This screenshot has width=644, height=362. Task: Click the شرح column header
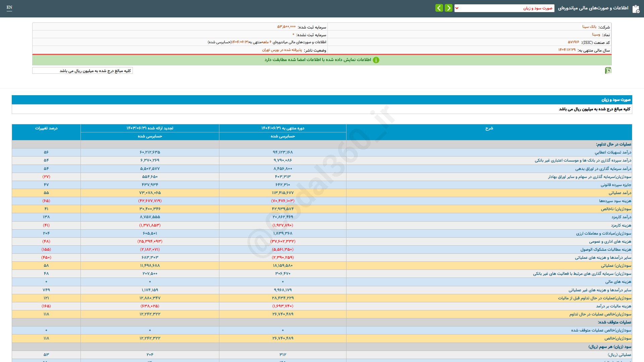coord(489,128)
